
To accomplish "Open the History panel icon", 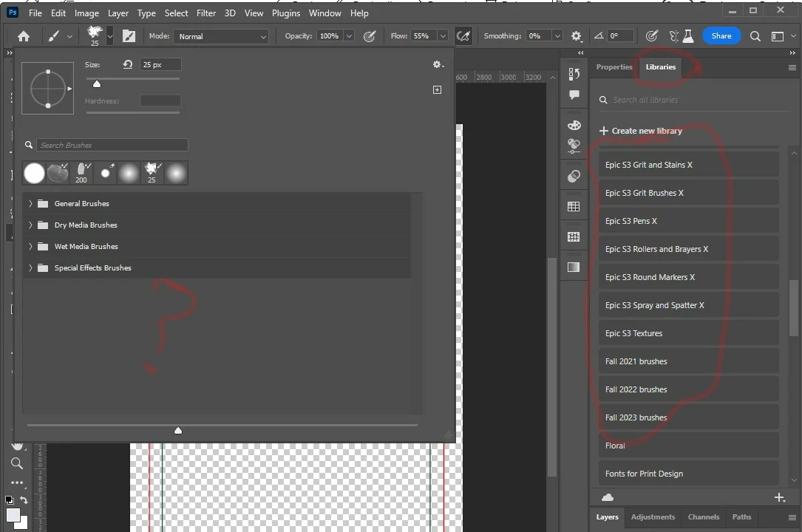I will pyautogui.click(x=574, y=75).
